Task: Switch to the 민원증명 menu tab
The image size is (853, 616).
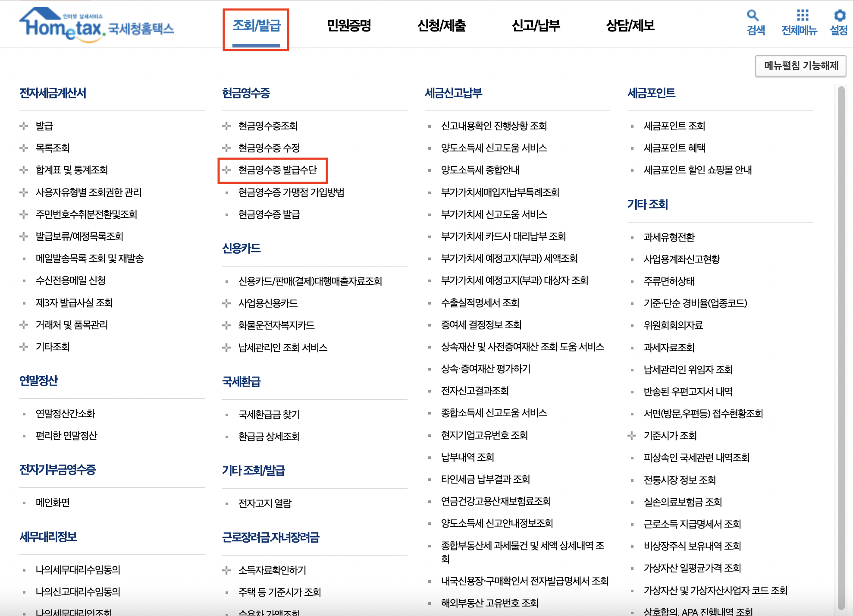Action: [349, 26]
